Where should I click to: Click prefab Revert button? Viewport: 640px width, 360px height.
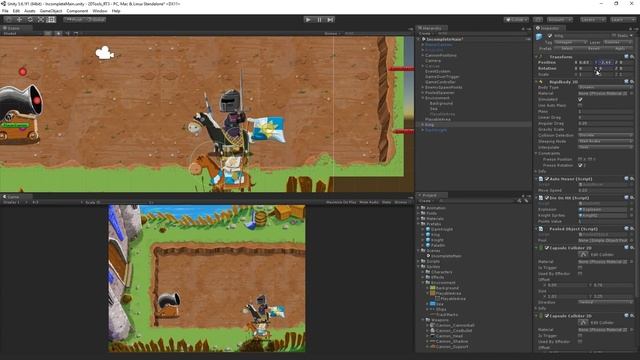click(593, 48)
